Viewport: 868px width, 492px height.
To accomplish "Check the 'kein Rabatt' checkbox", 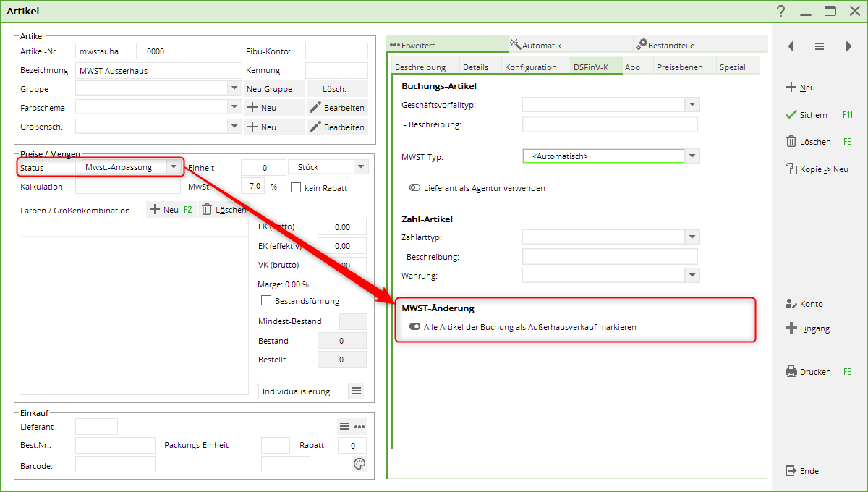I will 295,187.
